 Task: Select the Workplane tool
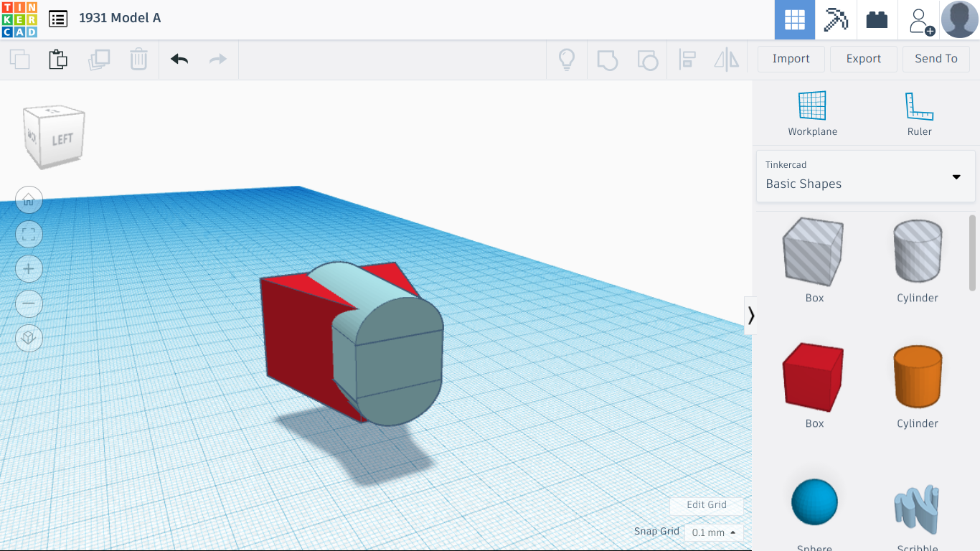tap(812, 111)
